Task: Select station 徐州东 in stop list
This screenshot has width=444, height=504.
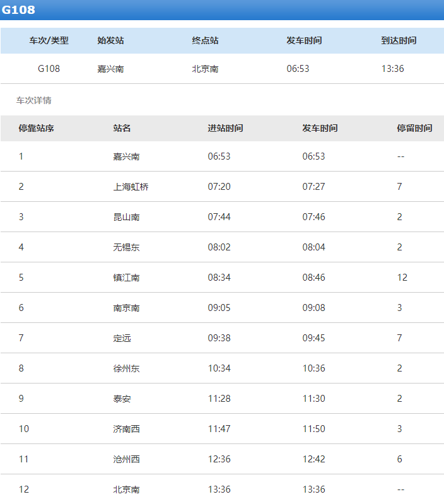Action: pos(126,368)
